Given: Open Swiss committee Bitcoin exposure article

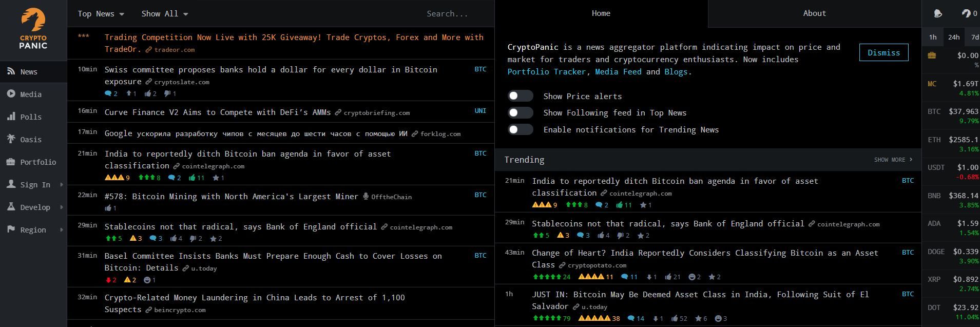Looking at the screenshot, I should tap(271, 75).
